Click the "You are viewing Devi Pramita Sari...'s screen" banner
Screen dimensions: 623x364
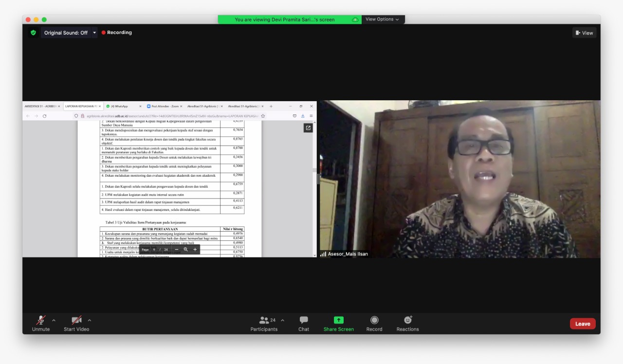coord(285,19)
